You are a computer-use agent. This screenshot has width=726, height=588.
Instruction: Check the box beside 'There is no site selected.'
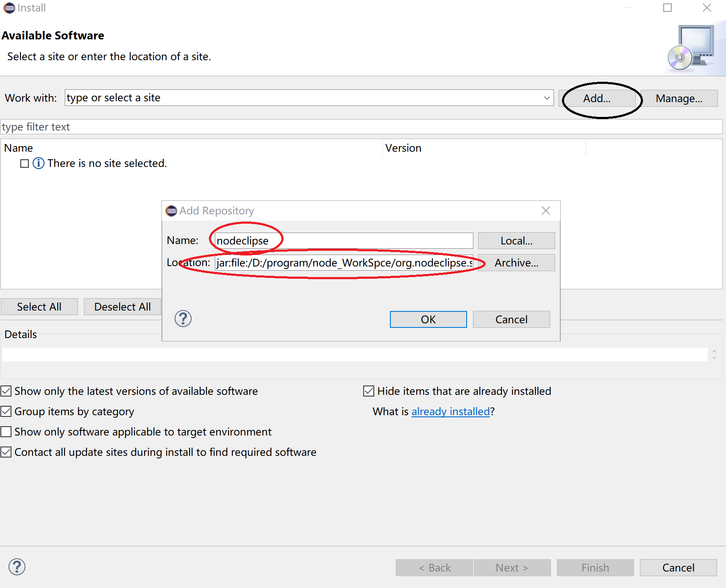[x=25, y=164]
